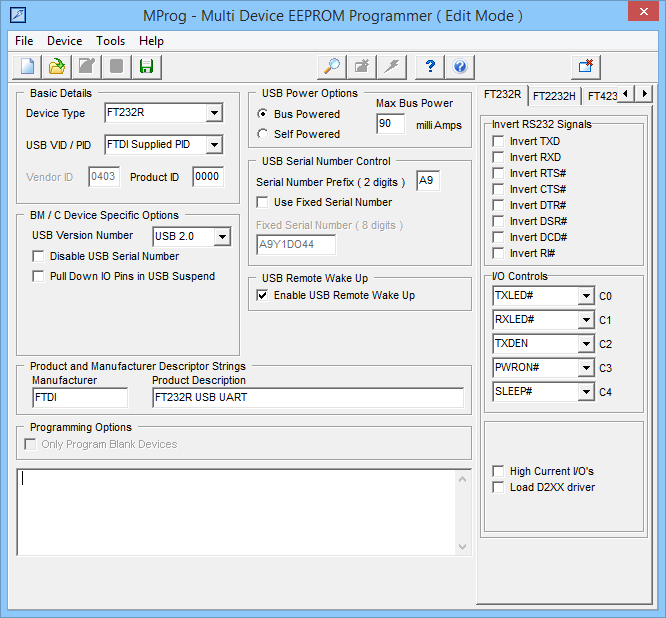Click the far-right window toolbar icon
666x618 pixels.
pos(586,67)
